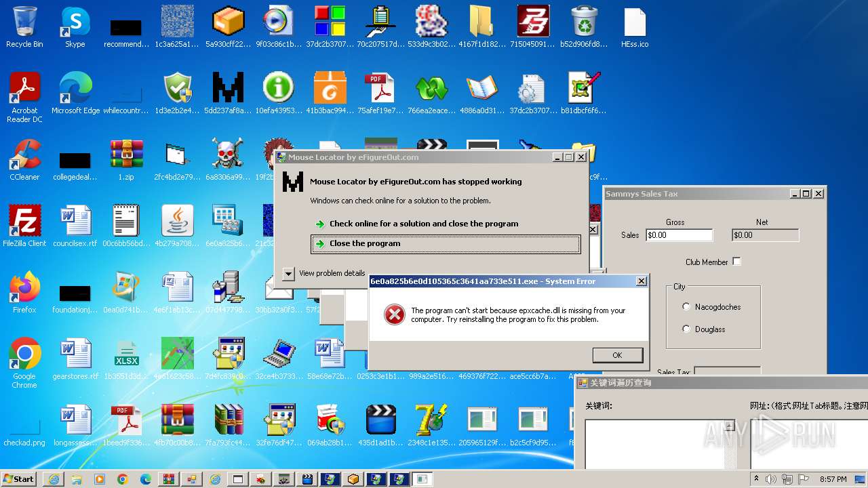
Task: Select the 4167f1d182 folder icon
Action: click(x=482, y=27)
